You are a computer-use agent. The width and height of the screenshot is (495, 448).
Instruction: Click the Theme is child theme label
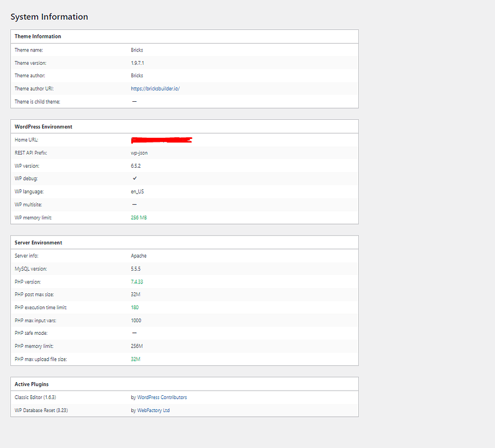point(37,102)
